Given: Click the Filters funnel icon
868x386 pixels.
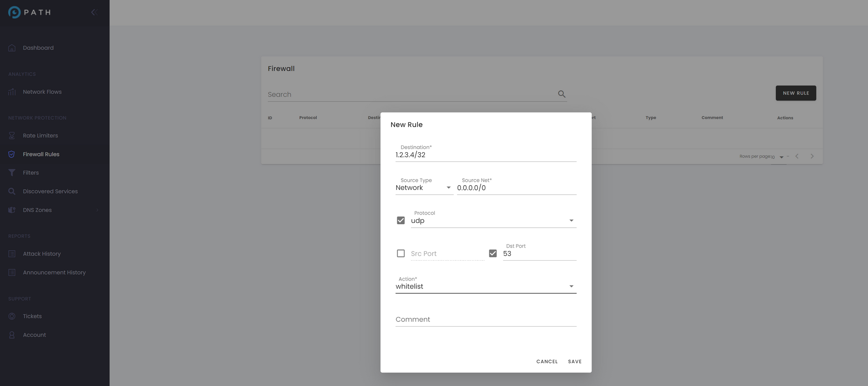Looking at the screenshot, I should pyautogui.click(x=12, y=173).
